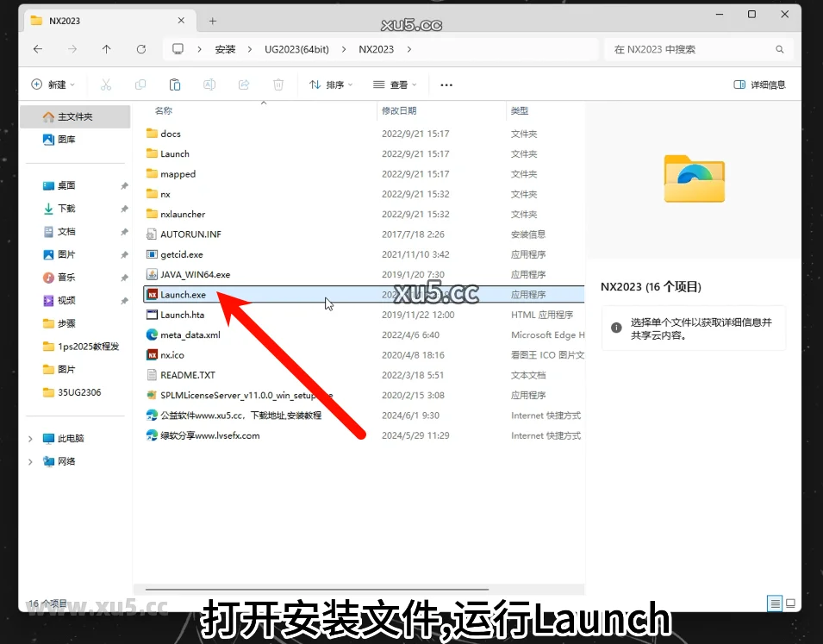Click the Paste clipboard icon
Image resolution: width=823 pixels, height=644 pixels.
(x=175, y=84)
